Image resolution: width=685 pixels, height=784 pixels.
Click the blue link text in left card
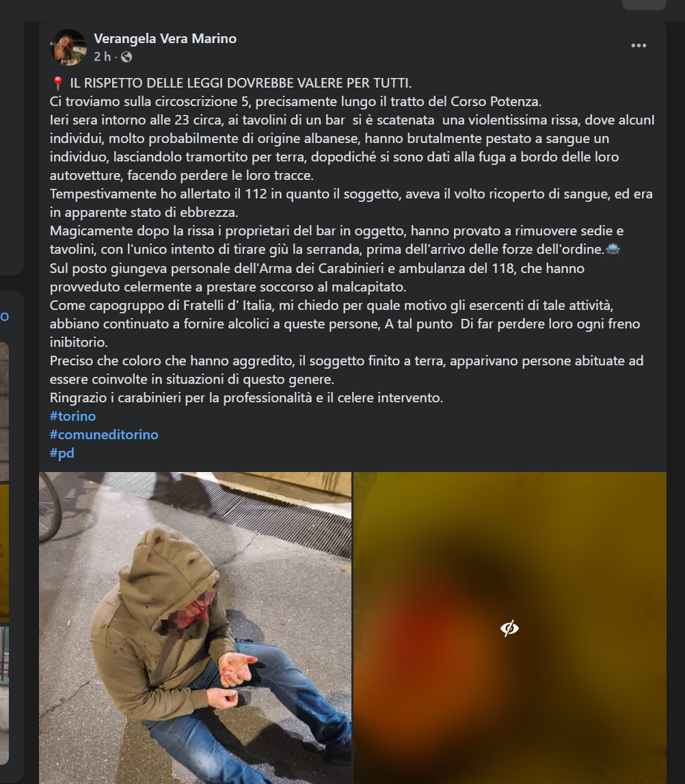click(5, 317)
